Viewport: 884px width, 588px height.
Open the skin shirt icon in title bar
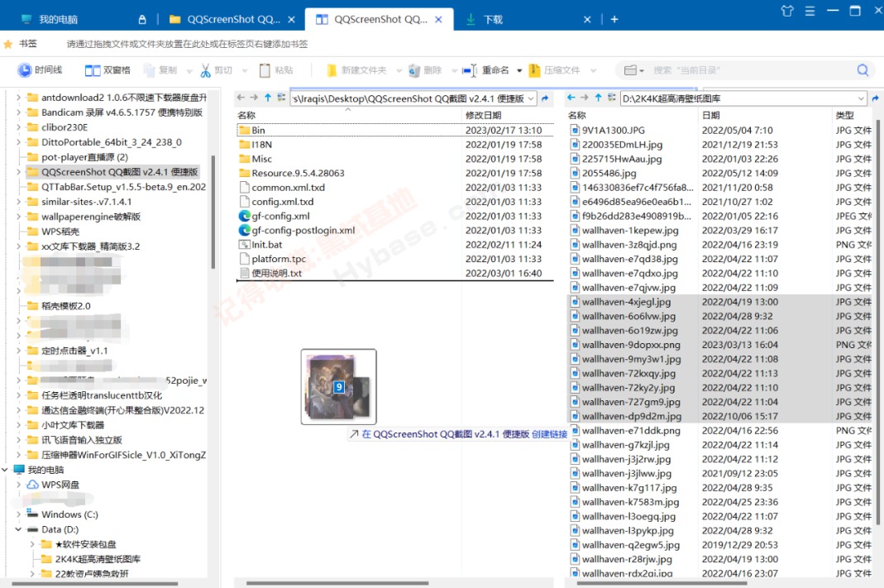tap(787, 11)
